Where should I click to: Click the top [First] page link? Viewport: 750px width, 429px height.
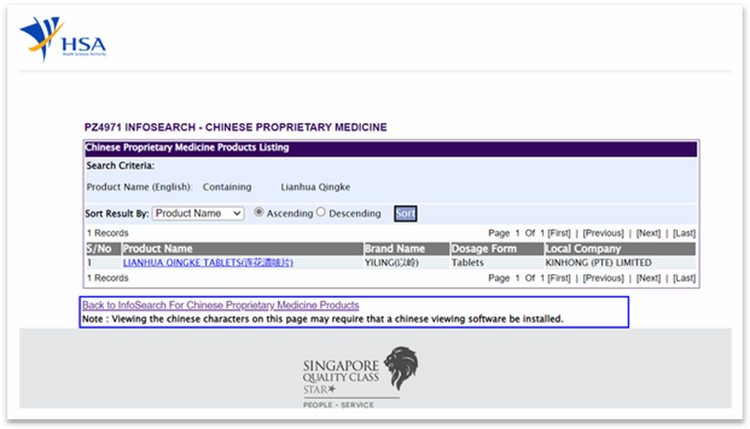(x=559, y=233)
